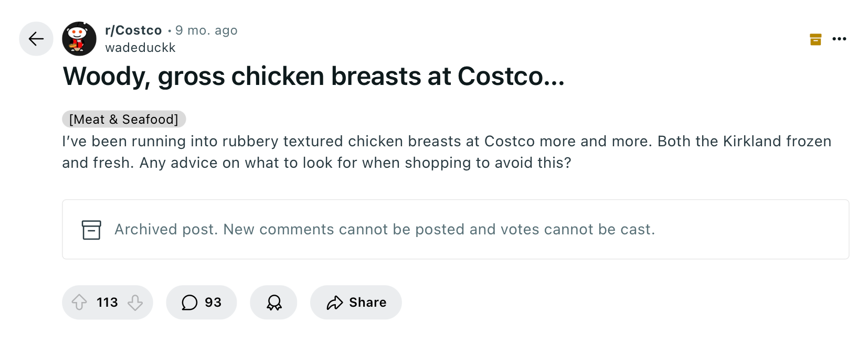This screenshot has width=868, height=345.
Task: Open the comments bubble showing 93
Action: pyautogui.click(x=202, y=303)
